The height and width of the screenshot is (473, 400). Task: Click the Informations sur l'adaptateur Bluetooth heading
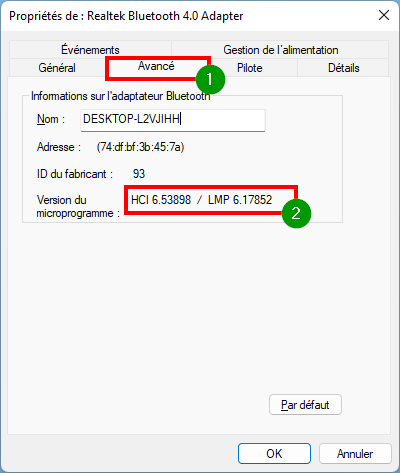tap(120, 96)
